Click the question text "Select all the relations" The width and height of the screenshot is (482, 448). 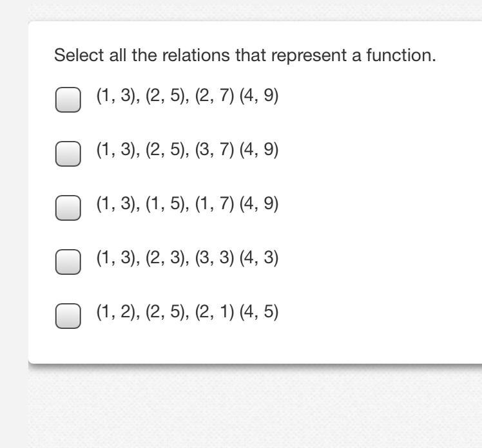coord(245,55)
